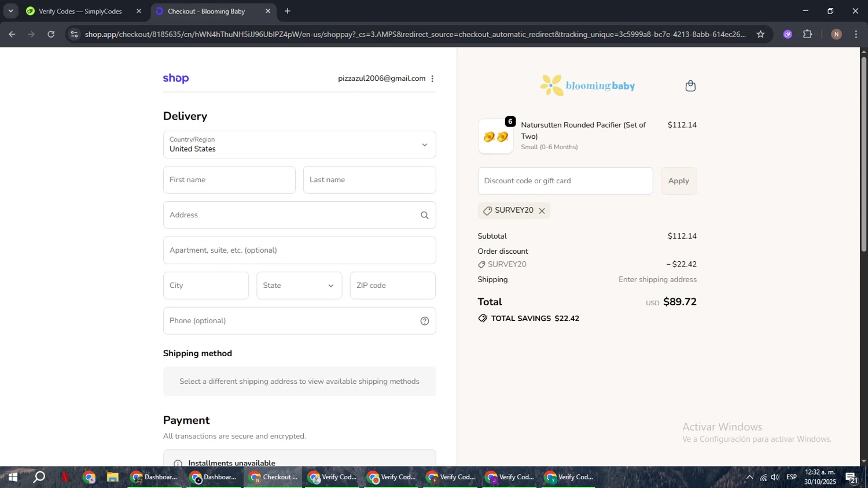Click the red app icon in taskbar
This screenshot has height=488, width=868.
[65, 478]
